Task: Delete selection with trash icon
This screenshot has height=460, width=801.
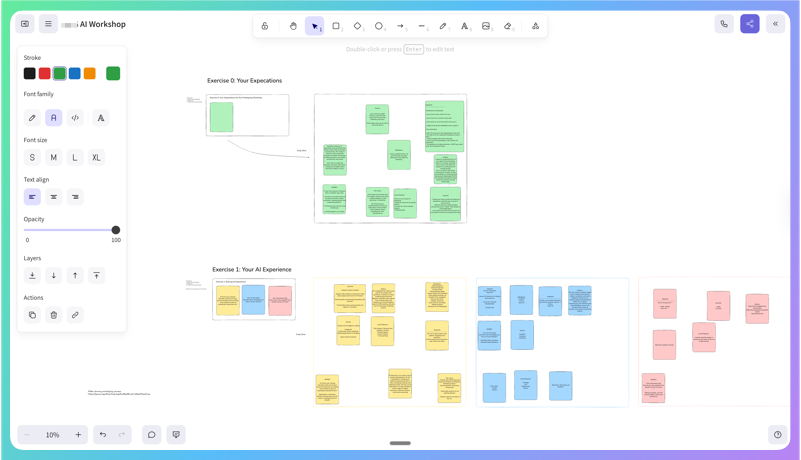Action: (54, 315)
